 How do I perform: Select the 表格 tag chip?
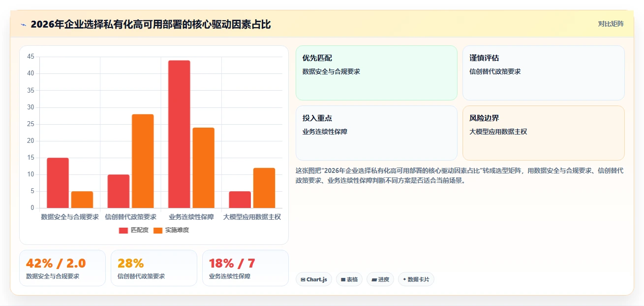[349, 279]
